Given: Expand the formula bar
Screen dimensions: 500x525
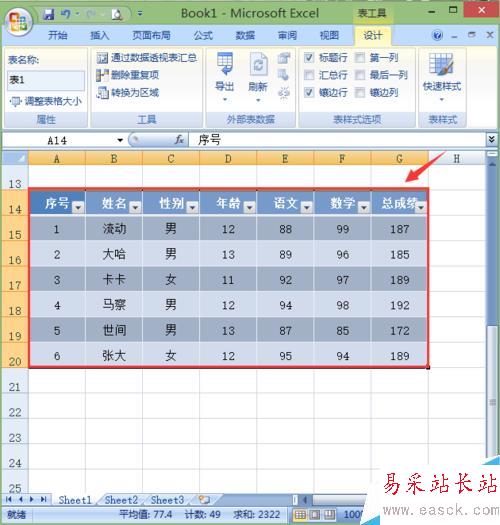Looking at the screenshot, I should 491,139.
